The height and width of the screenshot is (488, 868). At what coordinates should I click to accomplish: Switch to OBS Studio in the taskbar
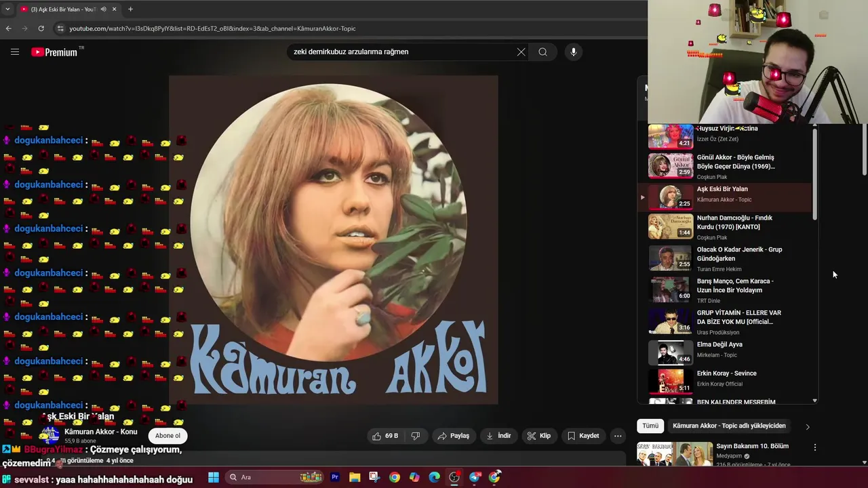point(454,477)
